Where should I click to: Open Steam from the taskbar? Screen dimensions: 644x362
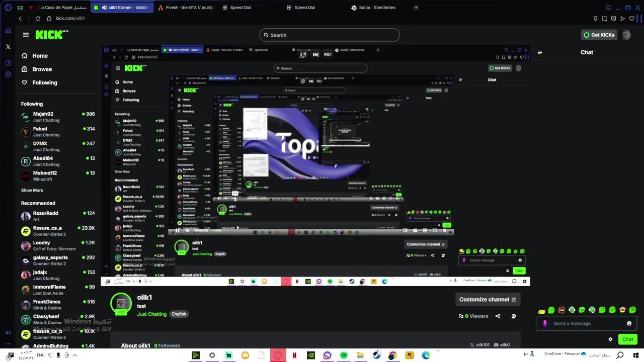pos(376,355)
